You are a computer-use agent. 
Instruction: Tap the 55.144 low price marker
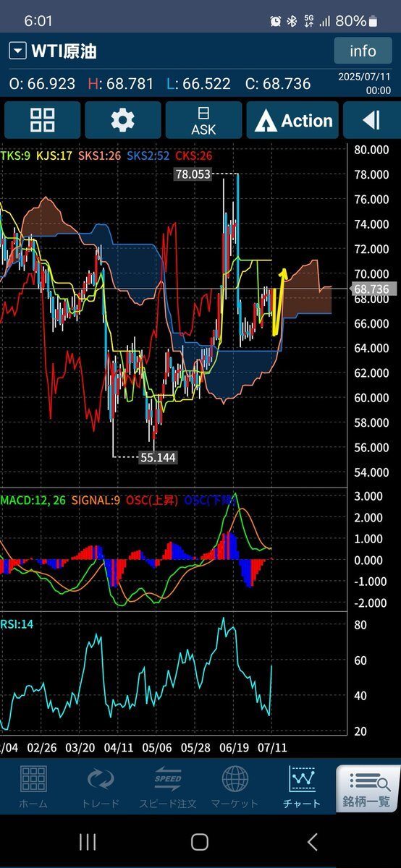(157, 458)
